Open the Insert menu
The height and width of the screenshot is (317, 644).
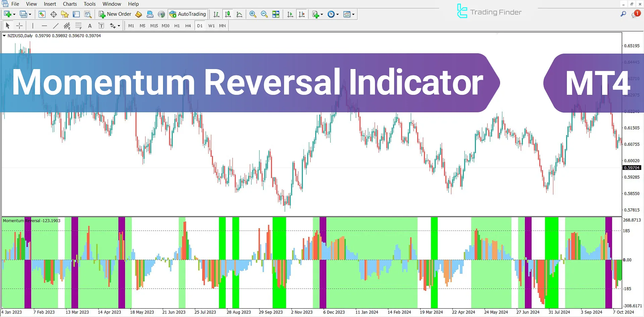point(50,4)
